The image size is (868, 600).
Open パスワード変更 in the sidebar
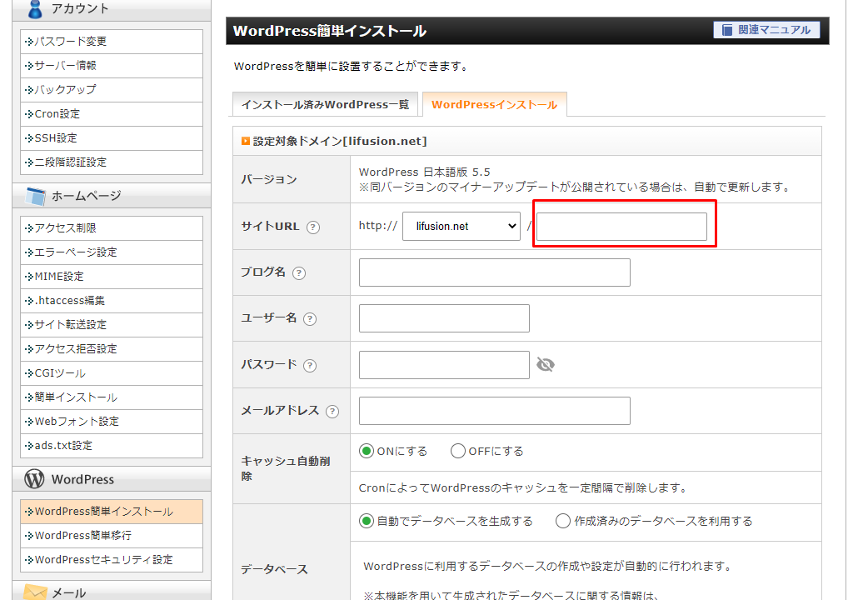click(x=112, y=42)
